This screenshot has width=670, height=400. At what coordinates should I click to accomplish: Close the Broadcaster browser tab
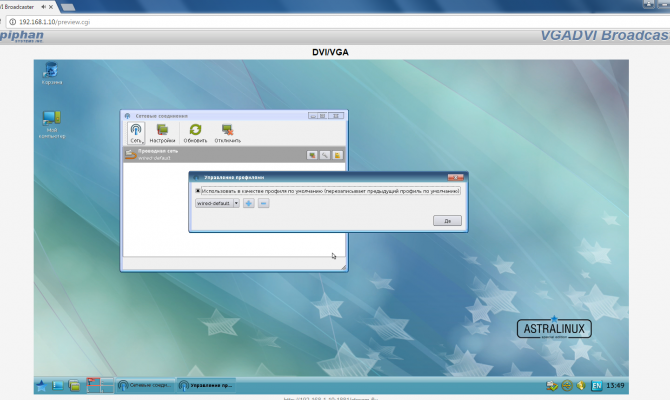51,7
